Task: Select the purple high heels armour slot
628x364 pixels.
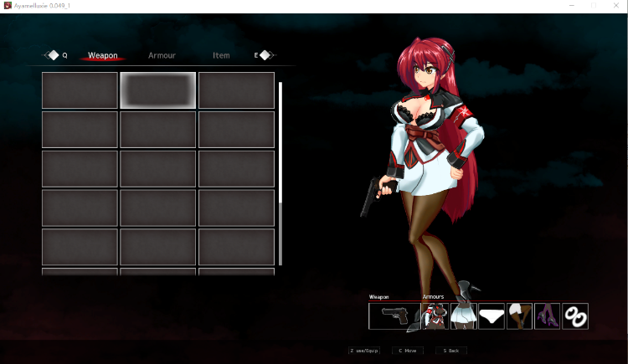Action: 547,316
